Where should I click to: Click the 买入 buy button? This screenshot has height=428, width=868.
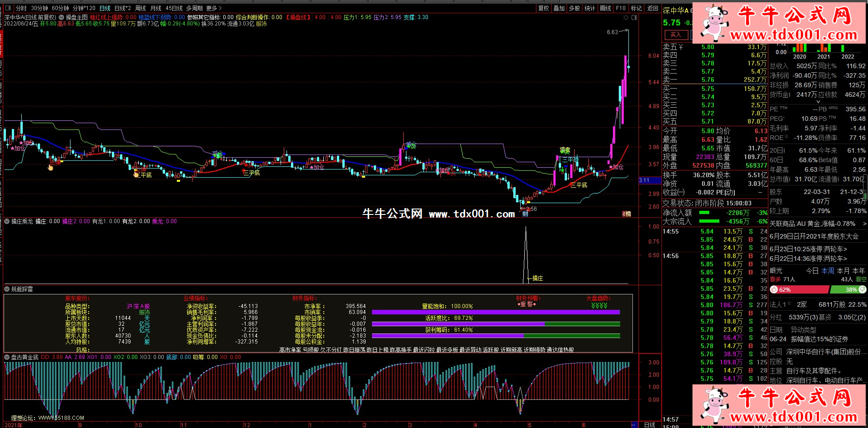tap(676, 35)
